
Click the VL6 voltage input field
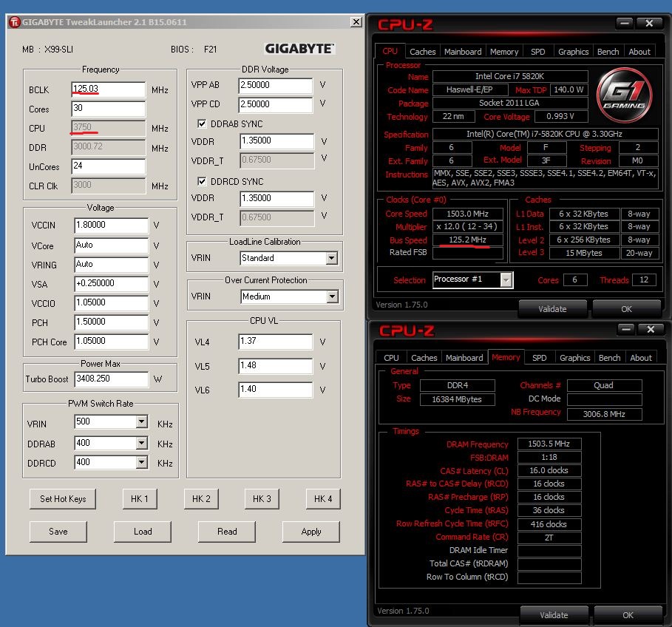276,390
